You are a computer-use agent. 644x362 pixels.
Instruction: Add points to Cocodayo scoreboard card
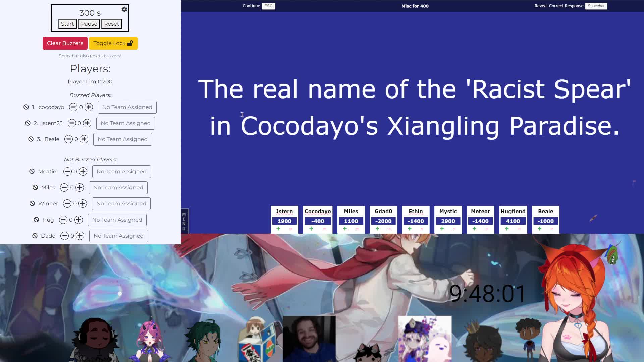pyautogui.click(x=311, y=229)
